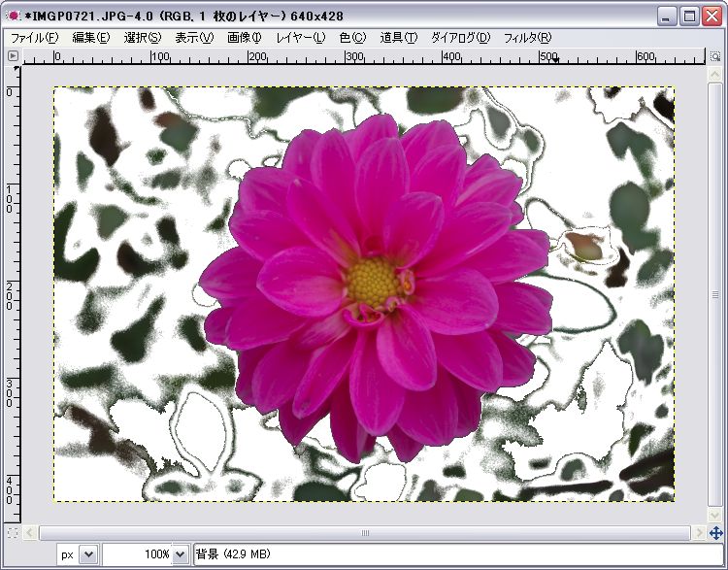Open the 100% zoom level dropdown
Viewport: 728px width, 570px height.
(x=181, y=554)
